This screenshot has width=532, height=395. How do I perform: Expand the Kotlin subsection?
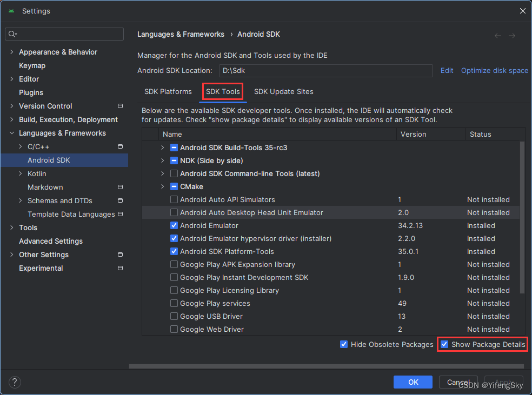coord(21,173)
